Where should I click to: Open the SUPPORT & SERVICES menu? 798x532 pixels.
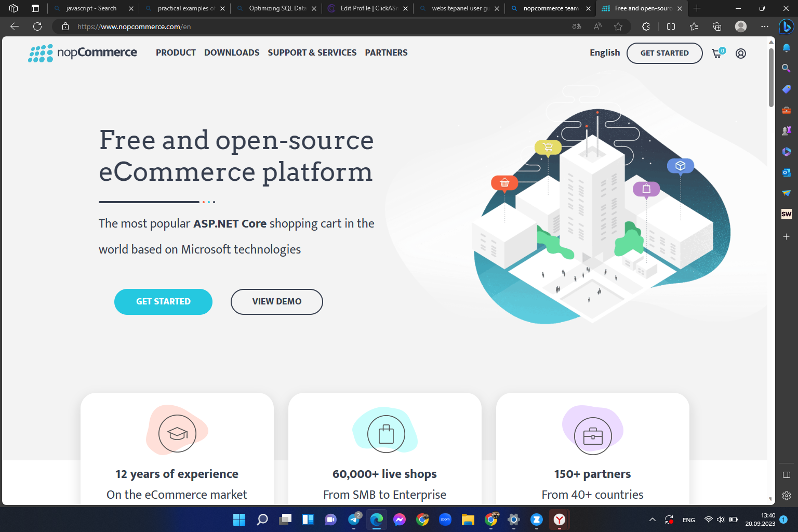312,53
